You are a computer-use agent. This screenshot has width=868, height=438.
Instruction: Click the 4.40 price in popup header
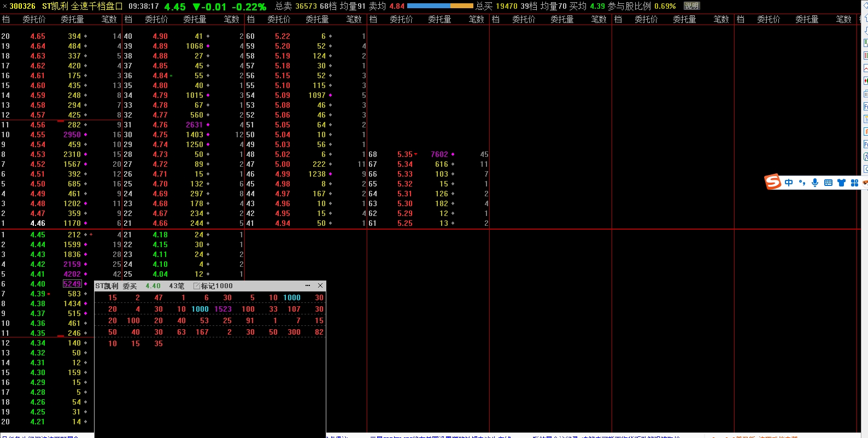(x=153, y=286)
